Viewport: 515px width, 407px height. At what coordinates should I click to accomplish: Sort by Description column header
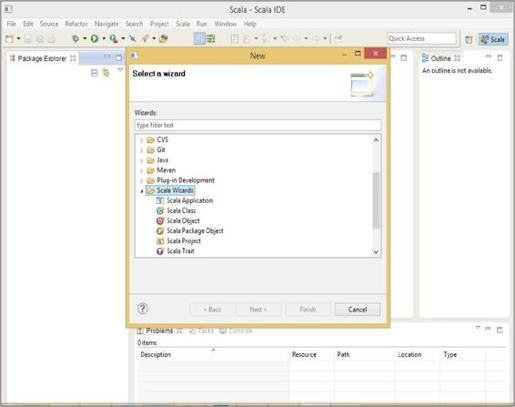tap(155, 354)
